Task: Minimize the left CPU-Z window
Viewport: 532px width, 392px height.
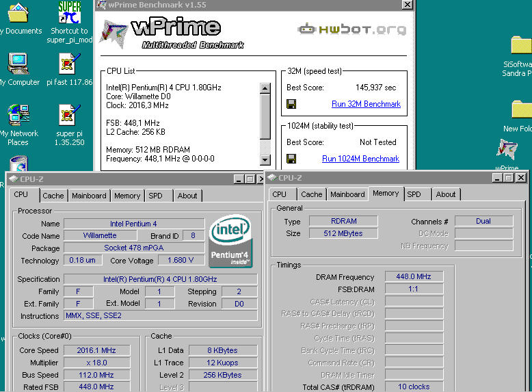Action: pyautogui.click(x=239, y=179)
